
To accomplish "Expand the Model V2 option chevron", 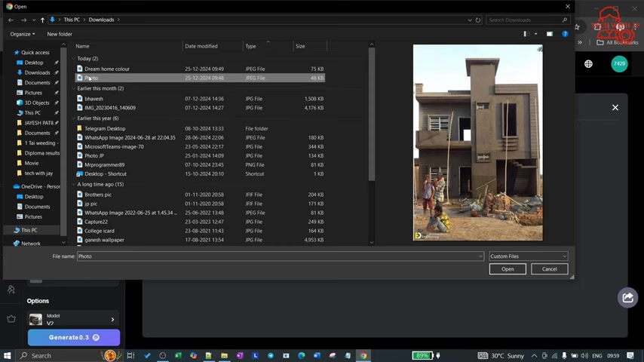I will click(112, 319).
